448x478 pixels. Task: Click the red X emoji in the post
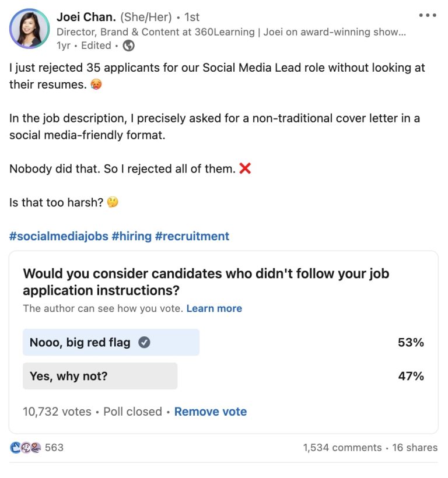244,168
